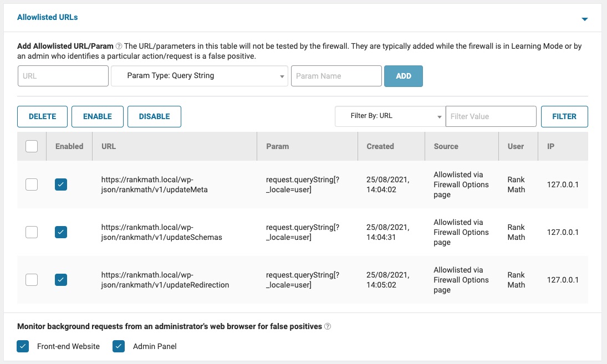Toggle the Admin Panel monitoring checkbox
607x364 pixels.
pos(119,346)
